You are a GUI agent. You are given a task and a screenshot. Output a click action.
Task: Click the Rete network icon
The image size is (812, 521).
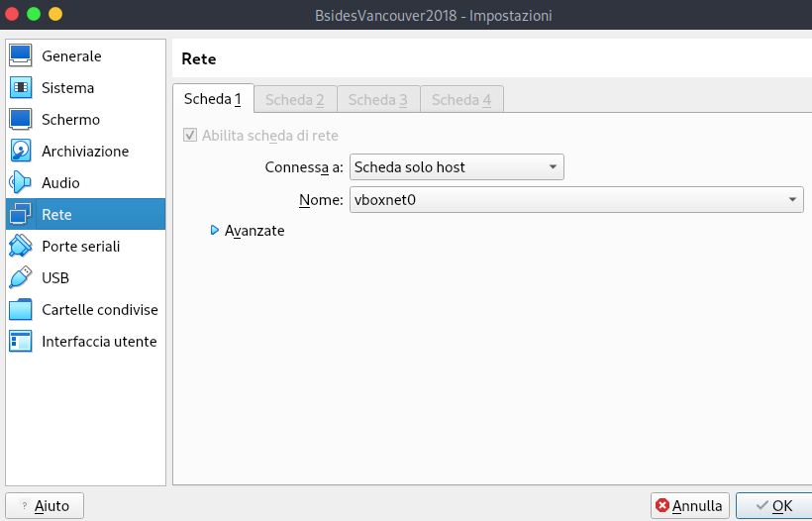(x=20, y=214)
